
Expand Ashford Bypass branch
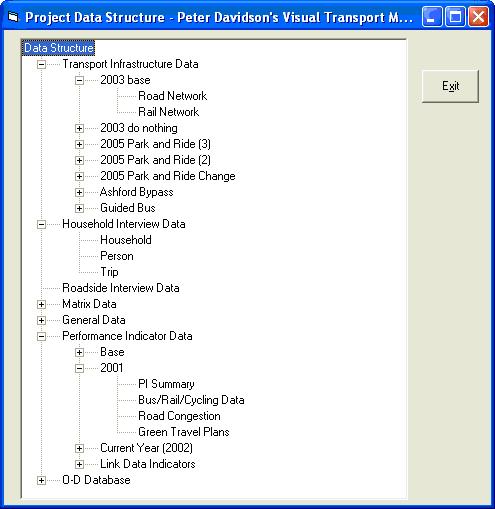(x=79, y=192)
